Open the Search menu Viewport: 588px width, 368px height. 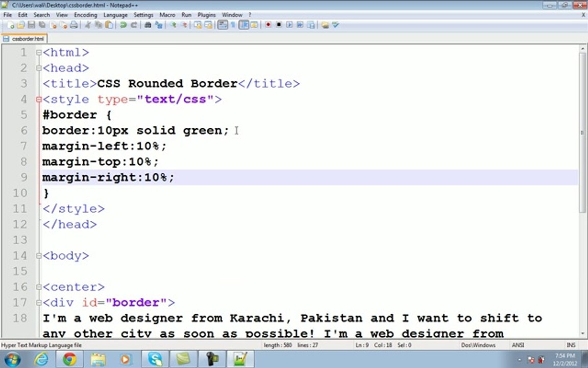pyautogui.click(x=42, y=15)
